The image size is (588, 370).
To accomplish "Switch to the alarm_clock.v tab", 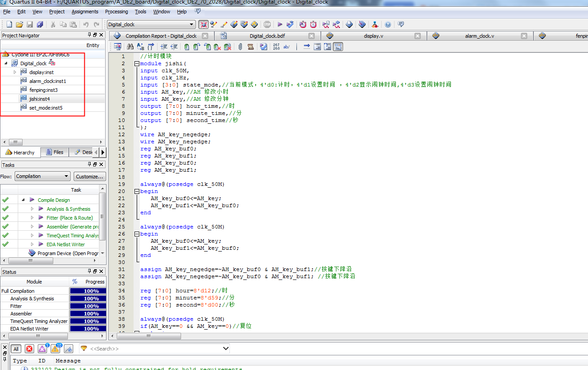I will 479,35.
